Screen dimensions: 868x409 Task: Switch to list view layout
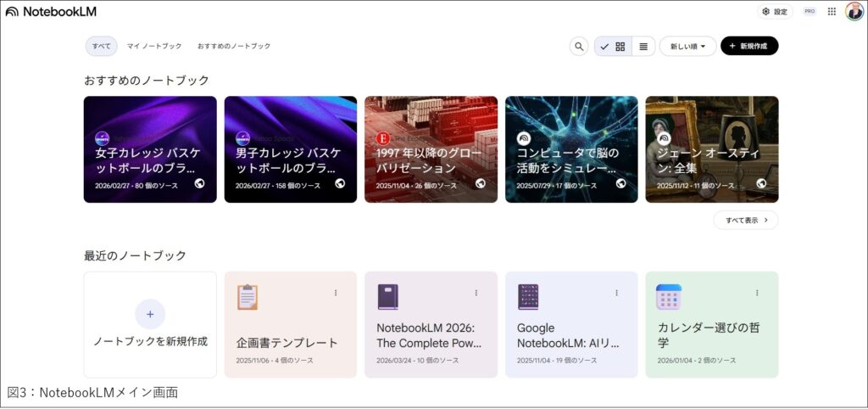click(x=643, y=47)
